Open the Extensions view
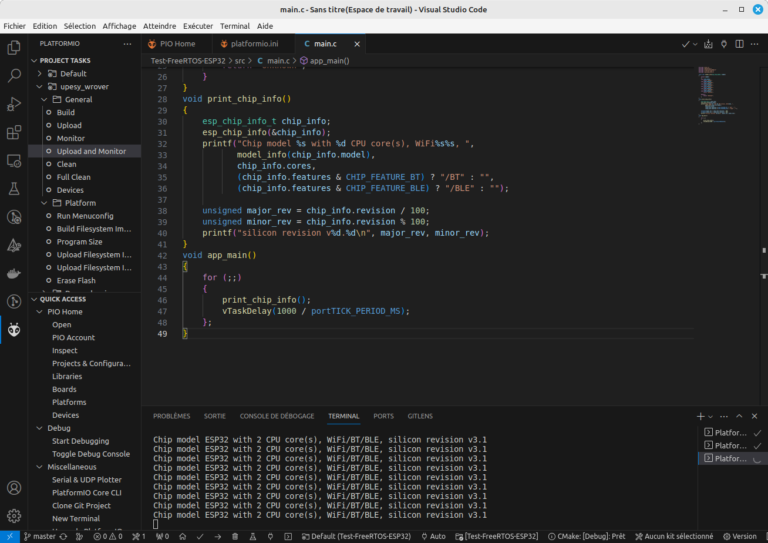Screen dimensions: 768x543 tap(14, 132)
